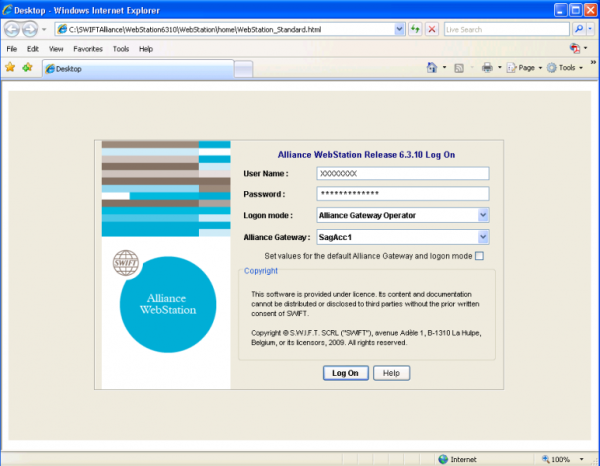This screenshot has width=600, height=466.
Task: Click the Internet Explorer icon in title bar
Action: 7,10
